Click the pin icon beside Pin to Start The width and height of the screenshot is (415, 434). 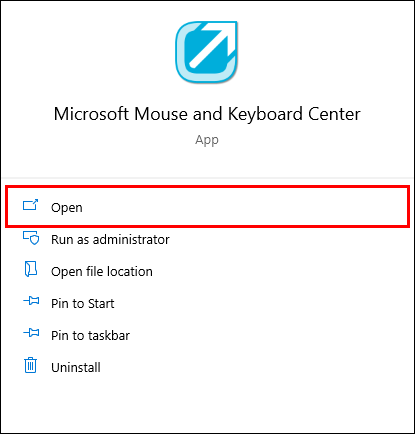click(x=31, y=301)
